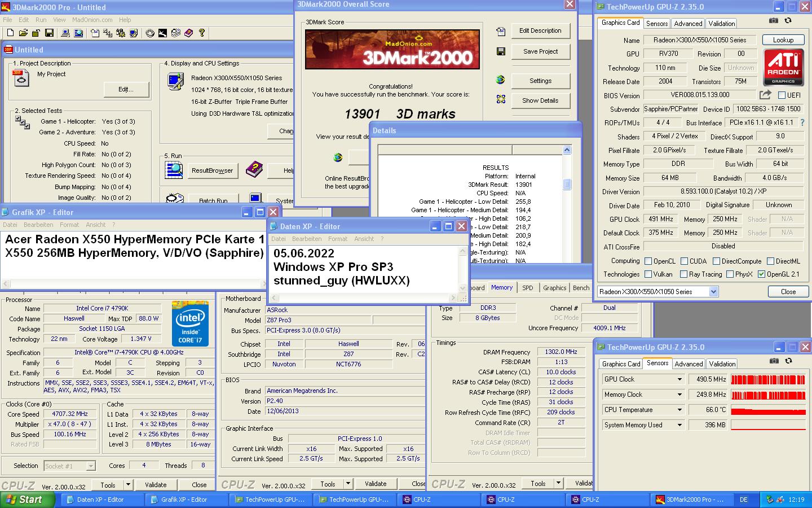The image size is (812, 508).
Task: Click the Grafik XP editor horizontal scrollbar
Action: [133, 284]
